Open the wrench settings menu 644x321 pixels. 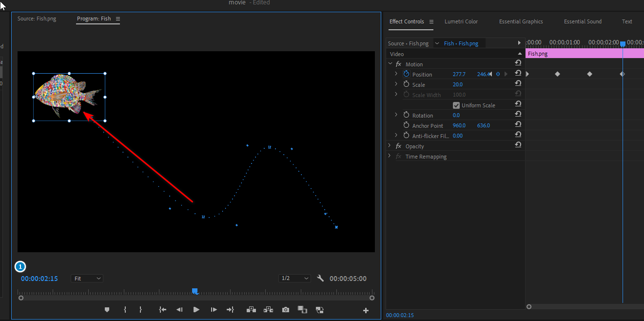[320, 279]
